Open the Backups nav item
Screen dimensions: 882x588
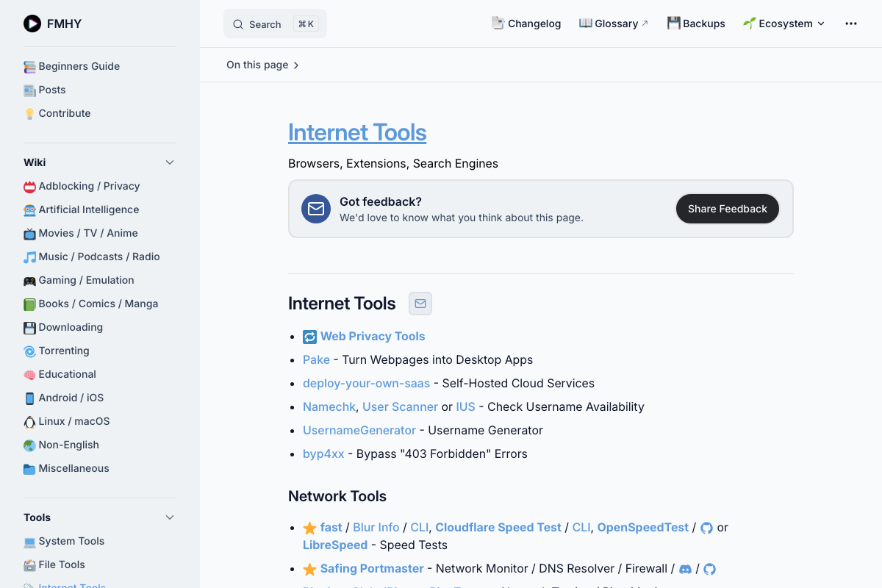pyautogui.click(x=696, y=24)
